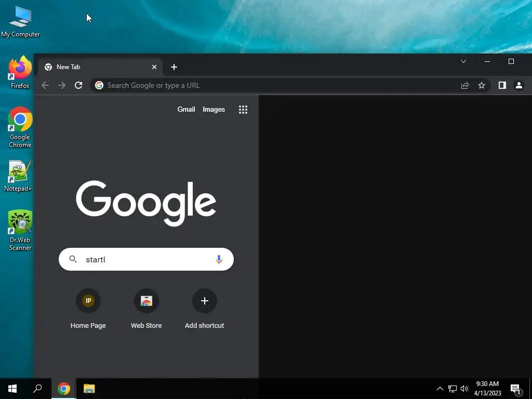This screenshot has height=399, width=532.
Task: Minimize the Chrome window
Action: [487, 61]
